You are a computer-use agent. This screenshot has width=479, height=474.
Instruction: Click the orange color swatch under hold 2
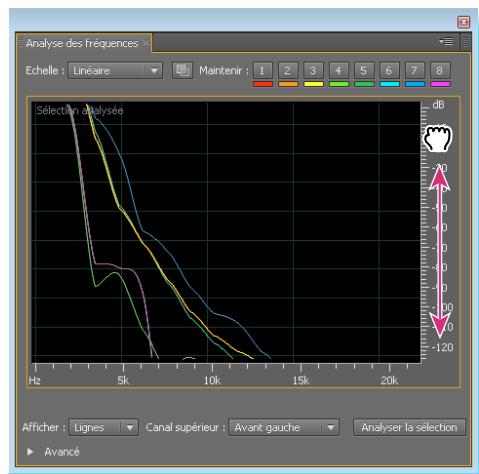point(288,84)
